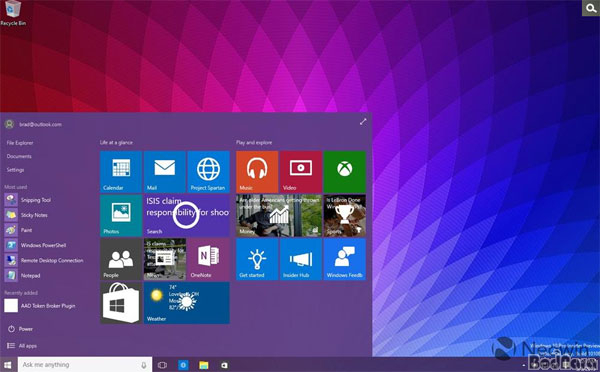Viewport: 600px width, 372px height.
Task: Open File Explorer from Start menu list
Action: (x=20, y=143)
